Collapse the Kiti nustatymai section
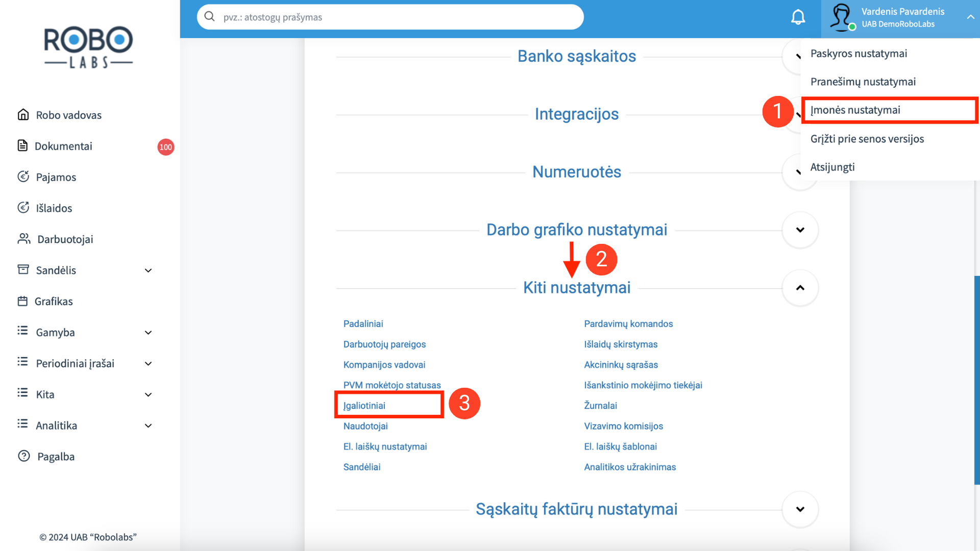 coord(800,288)
